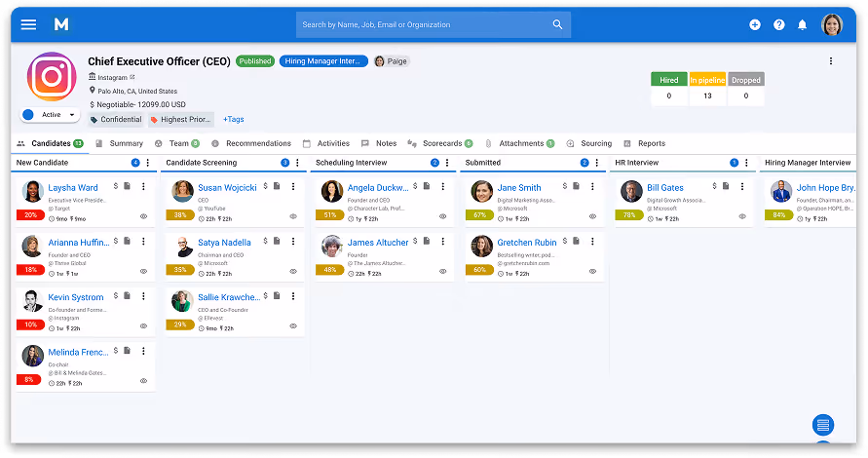Open more options on Angela Duckworth card
Viewport: 868px width, 458px height.
(x=443, y=187)
